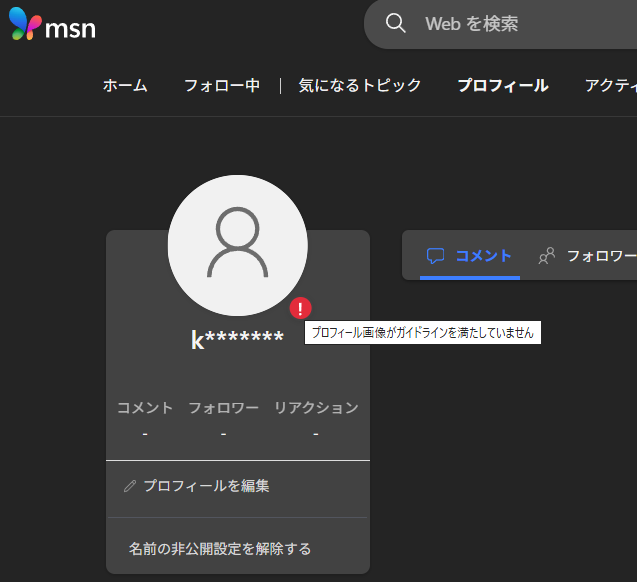The image size is (637, 582).
Task: Click the プロフィール画像がガイドラインを満たしていません tooltip
Action: coord(422,333)
